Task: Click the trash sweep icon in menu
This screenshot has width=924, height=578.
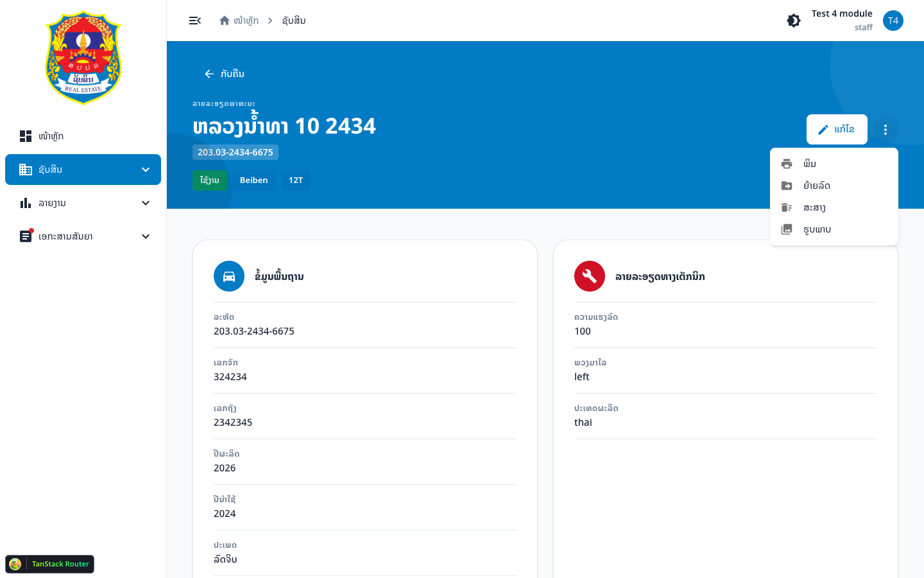Action: (787, 207)
